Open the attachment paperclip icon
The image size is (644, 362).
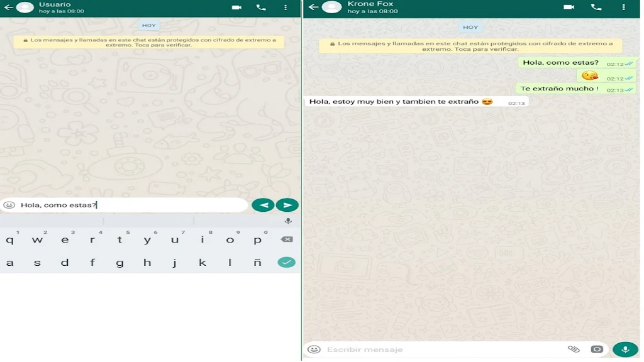click(x=573, y=349)
